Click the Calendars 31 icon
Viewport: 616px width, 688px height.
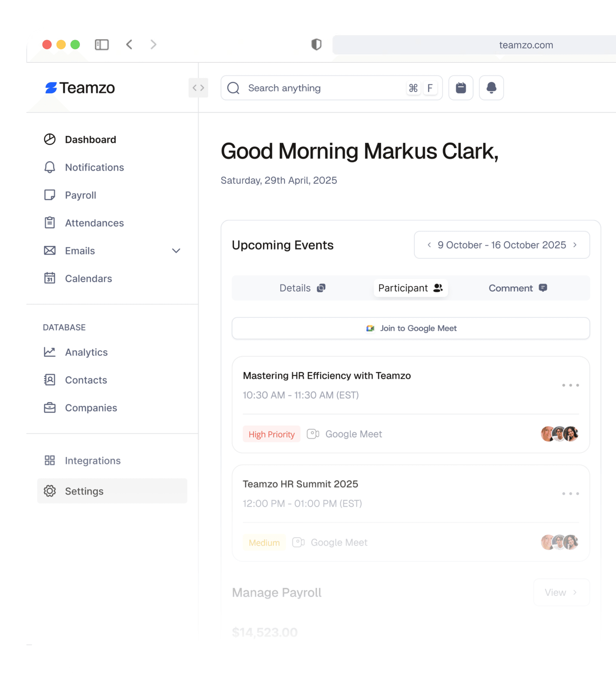pos(50,278)
